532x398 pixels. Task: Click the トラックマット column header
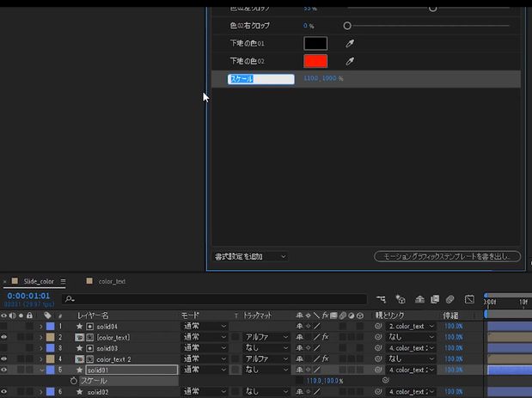258,315
